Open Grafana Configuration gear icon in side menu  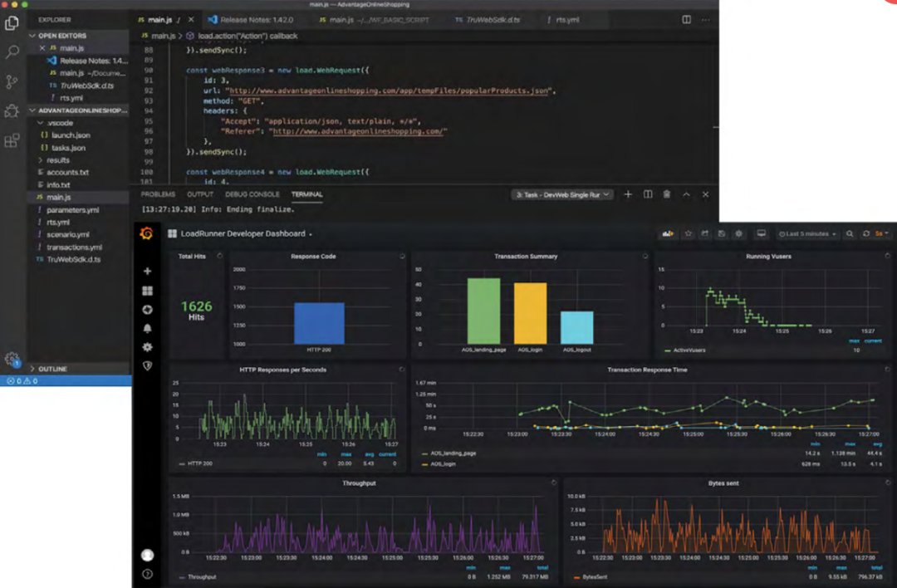click(147, 347)
